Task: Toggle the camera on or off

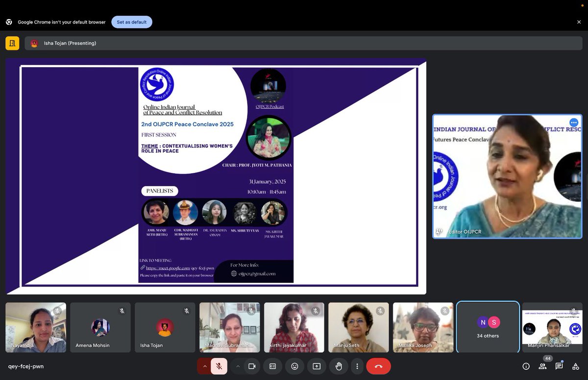Action: coord(252,366)
